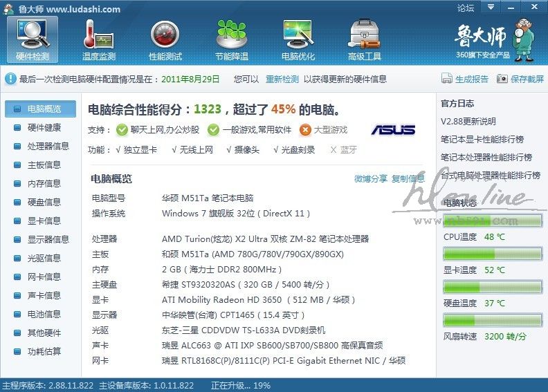
Task: Open the 硬件检测 hardware detection icon
Action: tap(33, 35)
